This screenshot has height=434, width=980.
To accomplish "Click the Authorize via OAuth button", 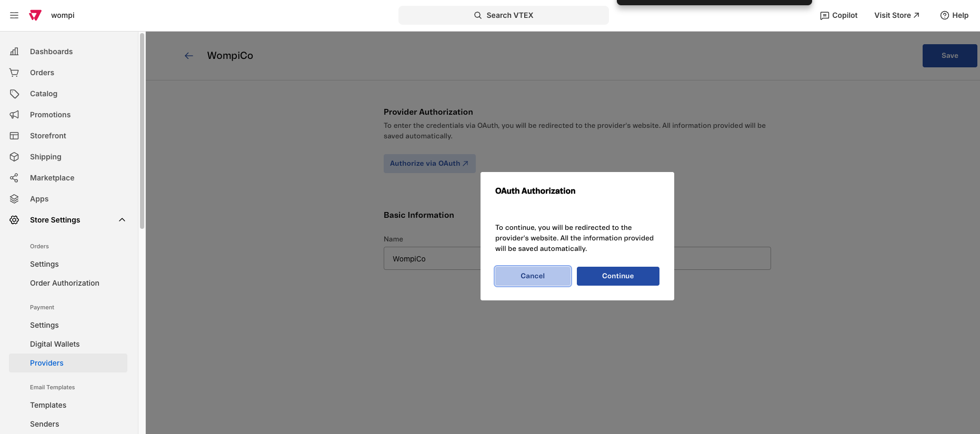I will click(429, 164).
